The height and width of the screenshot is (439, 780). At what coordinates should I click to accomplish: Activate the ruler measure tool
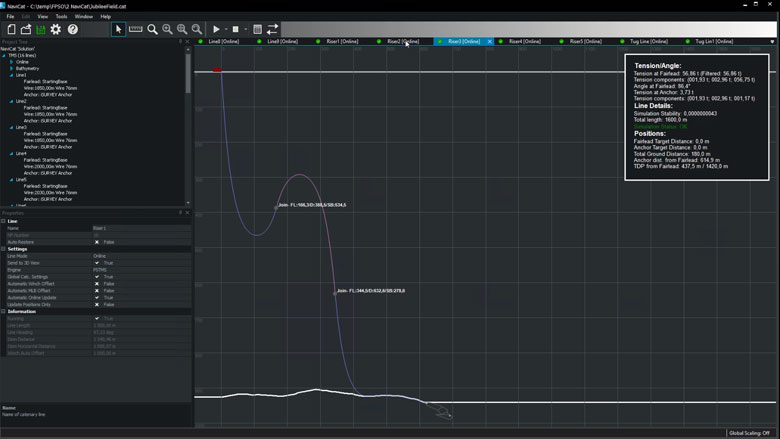pos(135,30)
